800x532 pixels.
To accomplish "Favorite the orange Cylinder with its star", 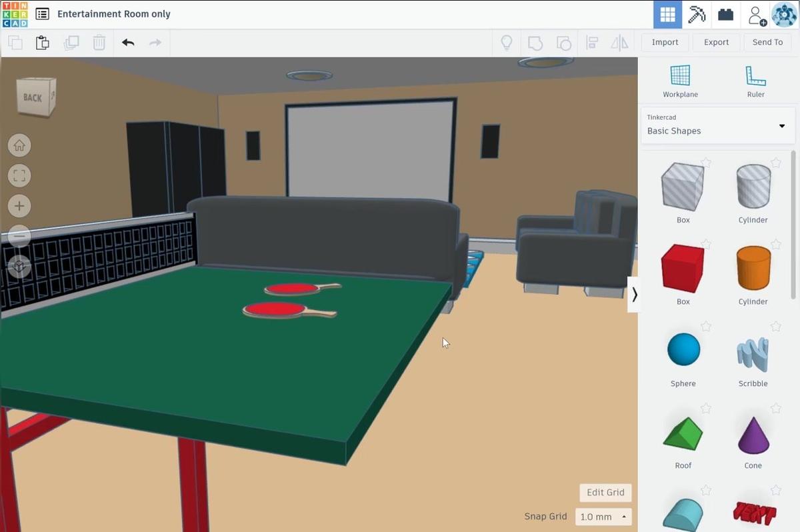I will click(776, 245).
